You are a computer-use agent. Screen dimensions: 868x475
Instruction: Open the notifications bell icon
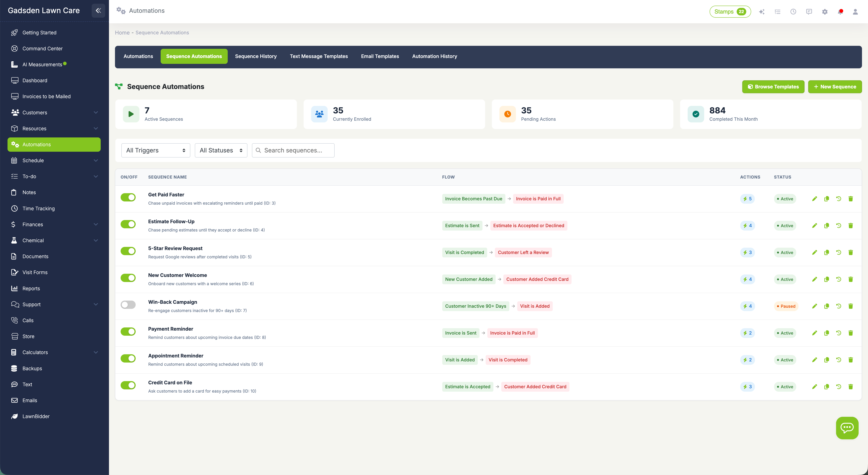(840, 12)
